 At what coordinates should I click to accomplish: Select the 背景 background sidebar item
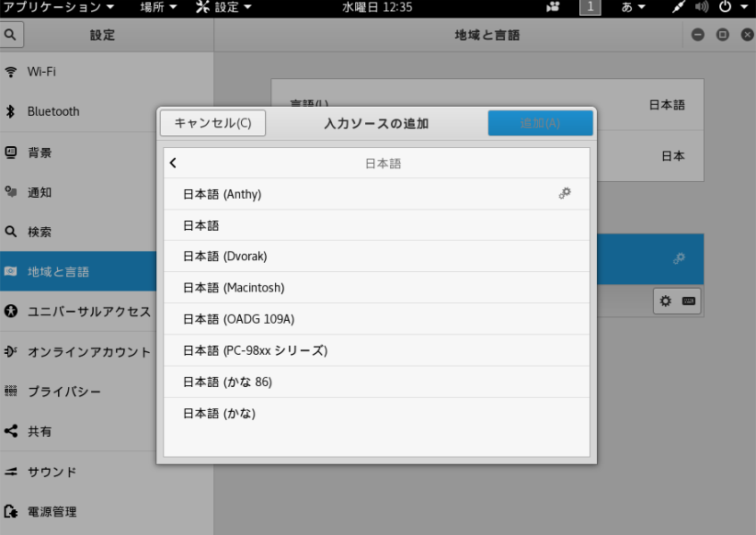tap(107, 153)
